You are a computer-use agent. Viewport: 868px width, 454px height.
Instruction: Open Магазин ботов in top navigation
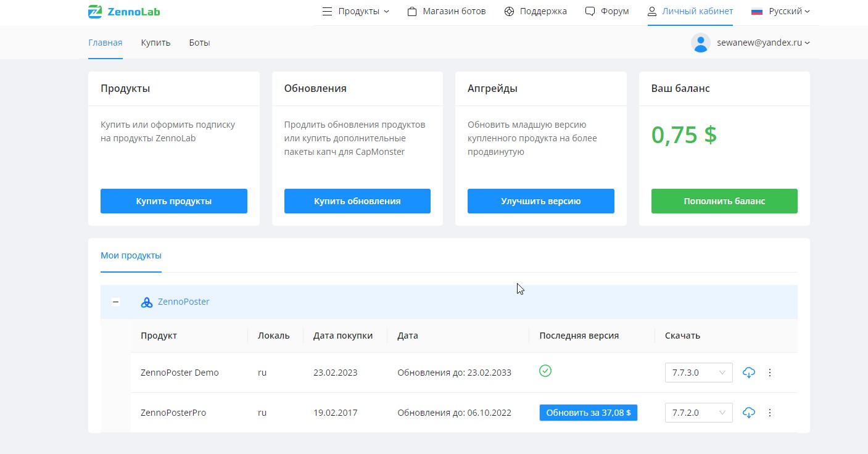point(447,11)
